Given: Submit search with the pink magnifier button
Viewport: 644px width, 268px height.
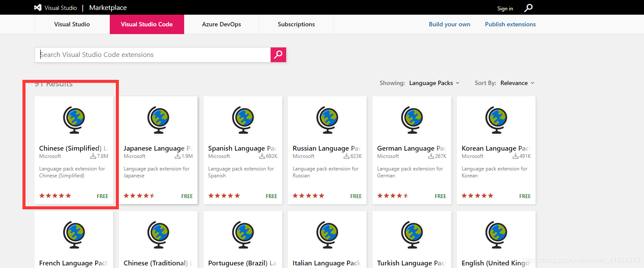Looking at the screenshot, I should tap(278, 54).
